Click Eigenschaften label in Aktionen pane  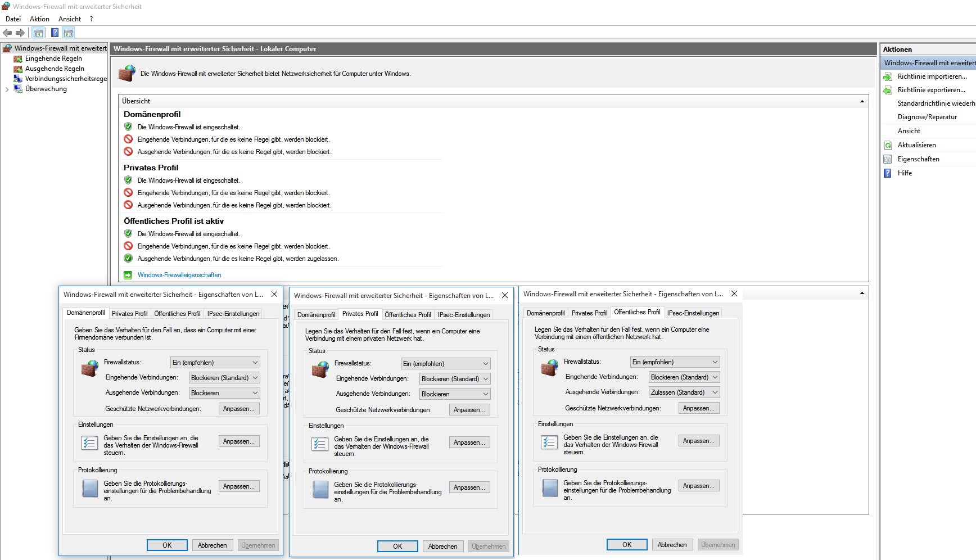918,159
